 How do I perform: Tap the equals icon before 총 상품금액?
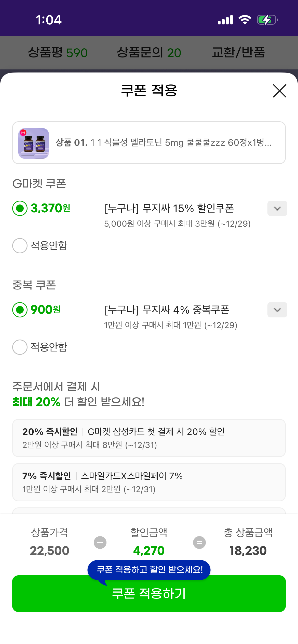199,543
